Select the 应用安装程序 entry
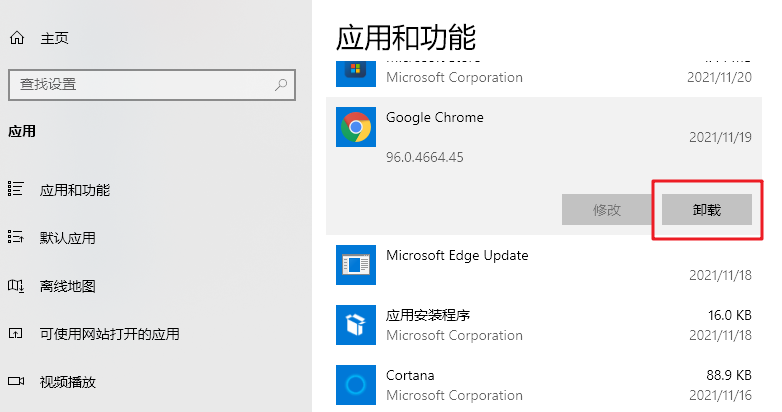 [428, 315]
